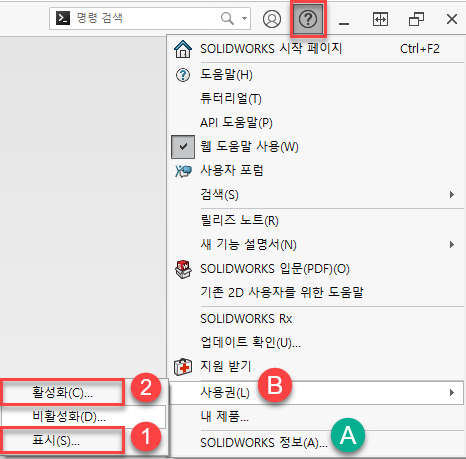The width and height of the screenshot is (466, 459).
Task: Expand 새 기능 설명서(N) submenu arrow
Action: coord(452,245)
